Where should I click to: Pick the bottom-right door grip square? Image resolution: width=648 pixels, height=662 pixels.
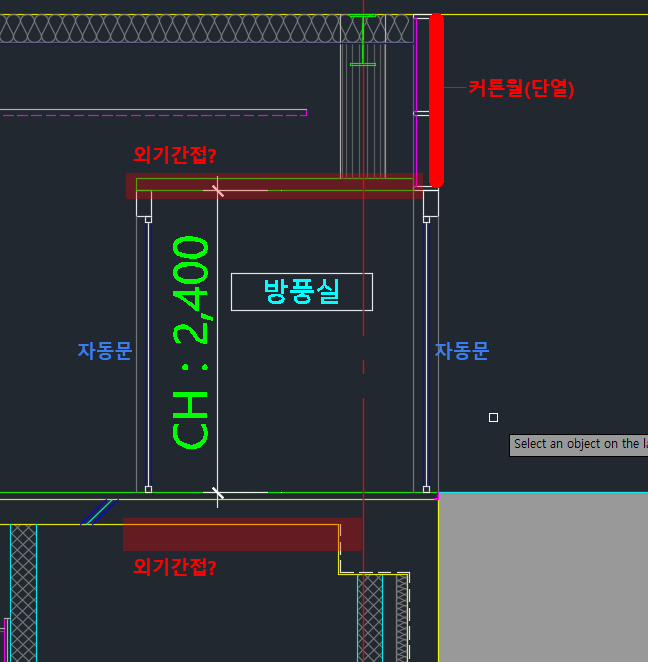click(x=427, y=489)
